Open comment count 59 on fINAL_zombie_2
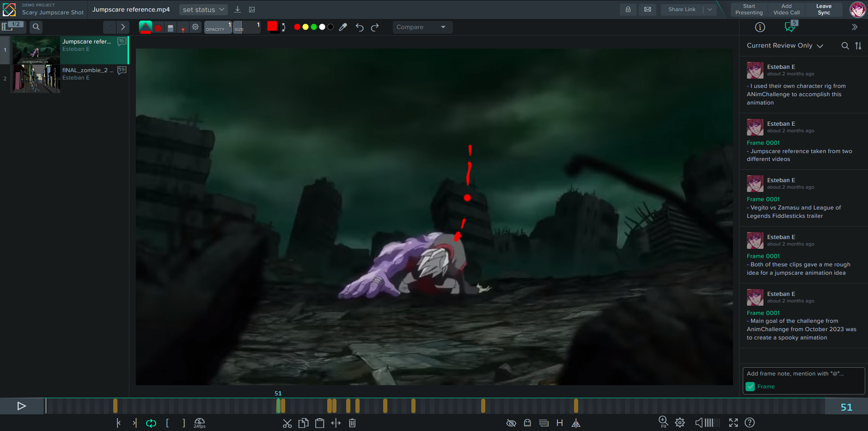 pyautogui.click(x=122, y=70)
